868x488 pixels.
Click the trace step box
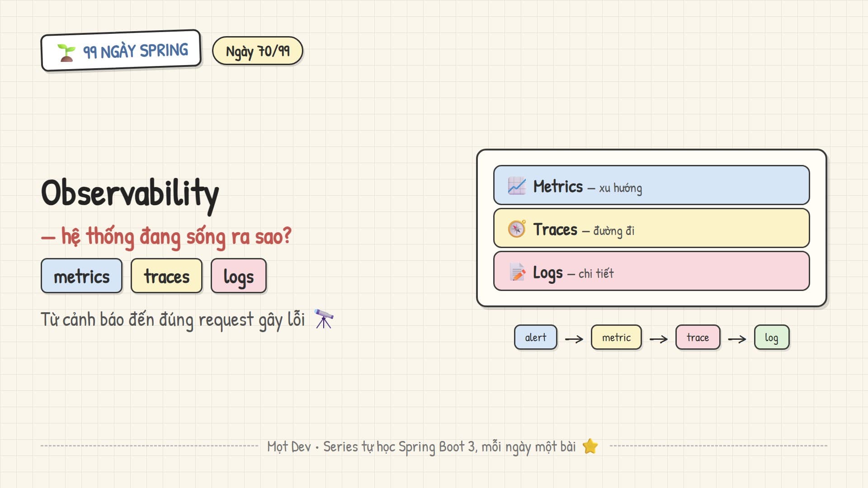click(698, 337)
